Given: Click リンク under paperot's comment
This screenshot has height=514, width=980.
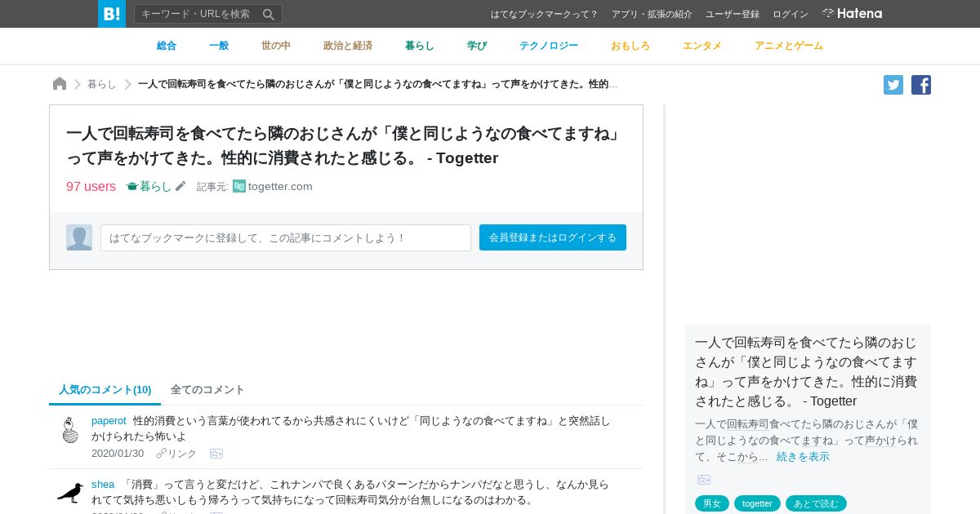Looking at the screenshot, I should pyautogui.click(x=182, y=454).
